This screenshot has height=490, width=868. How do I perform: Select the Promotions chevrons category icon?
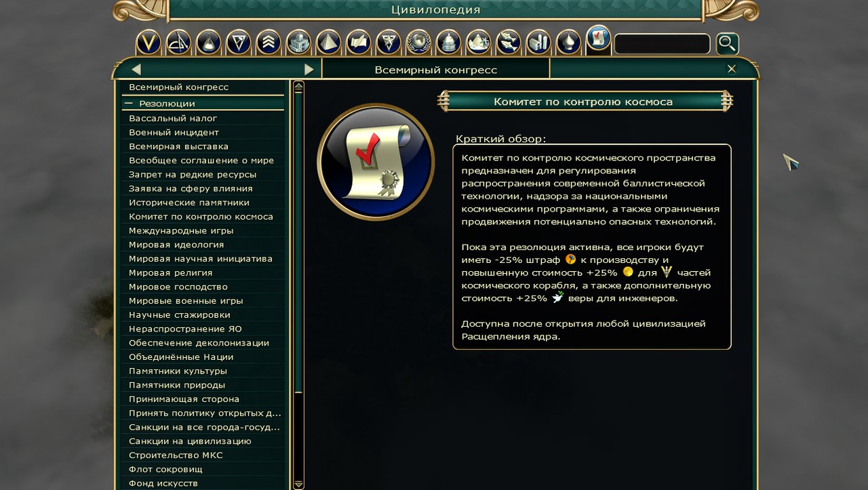coord(269,43)
